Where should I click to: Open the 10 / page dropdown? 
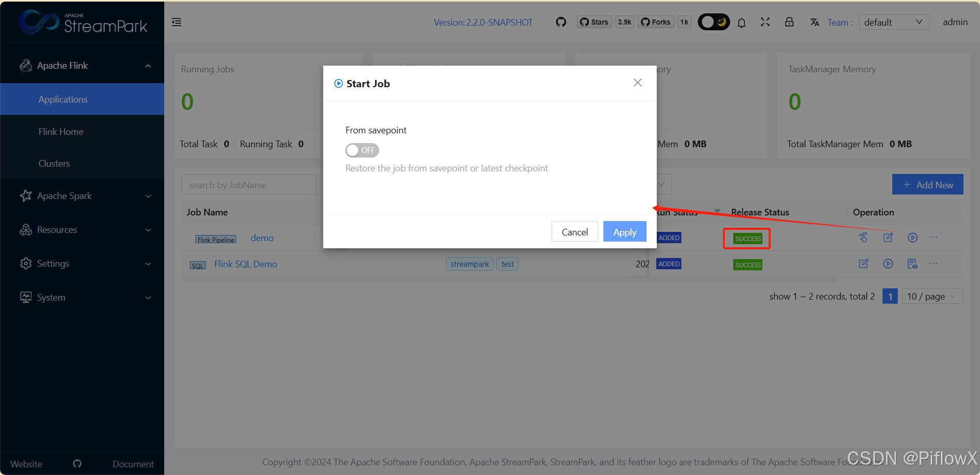(932, 296)
